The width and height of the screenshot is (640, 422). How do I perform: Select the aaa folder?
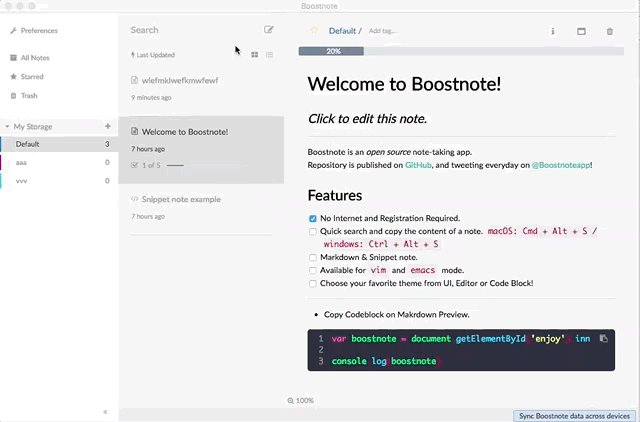click(60, 162)
